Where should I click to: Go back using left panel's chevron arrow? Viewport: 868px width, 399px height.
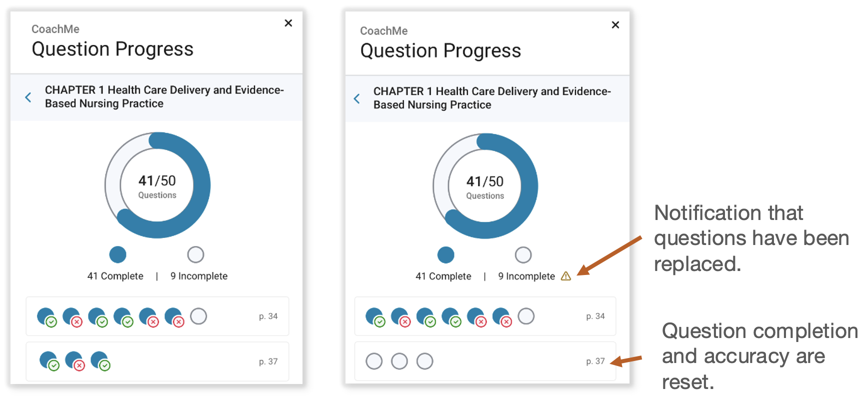(28, 97)
